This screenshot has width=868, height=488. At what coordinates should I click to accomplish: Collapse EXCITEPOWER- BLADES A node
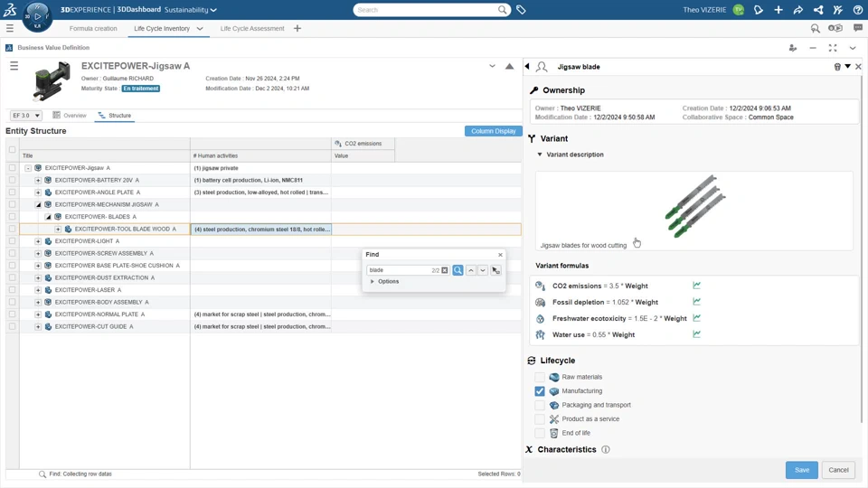click(48, 217)
